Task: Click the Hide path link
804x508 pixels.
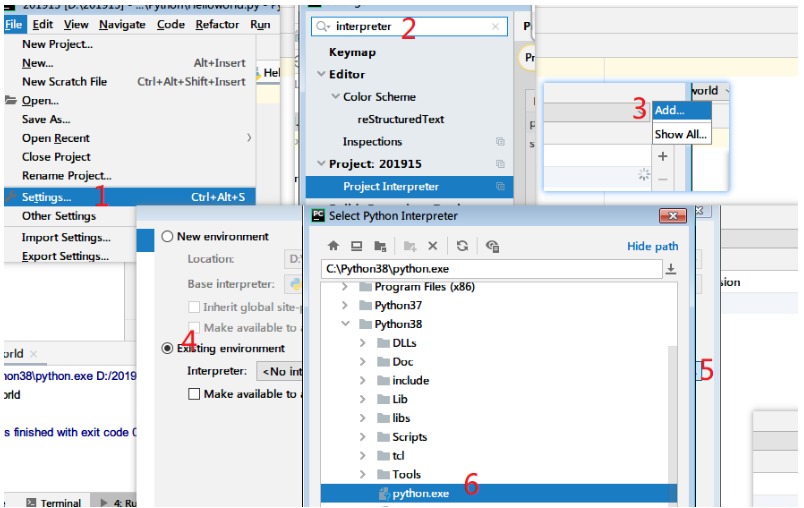Action: coord(652,246)
